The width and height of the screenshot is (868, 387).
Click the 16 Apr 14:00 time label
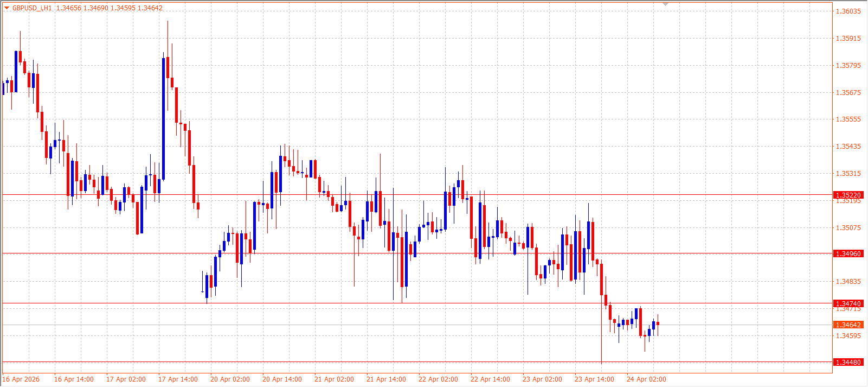(74, 379)
